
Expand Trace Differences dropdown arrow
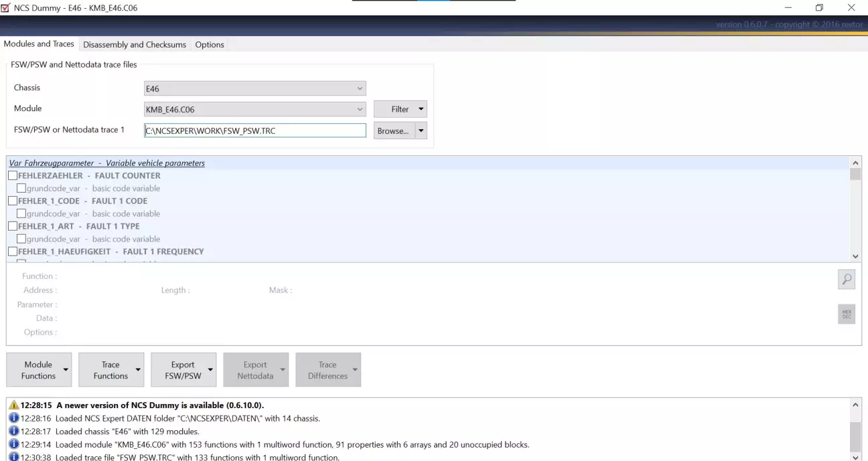coord(355,369)
